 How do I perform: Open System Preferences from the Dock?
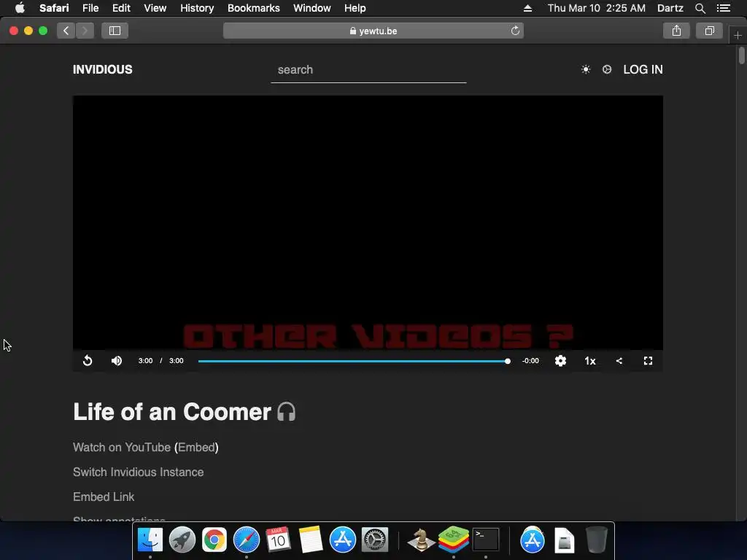click(374, 540)
